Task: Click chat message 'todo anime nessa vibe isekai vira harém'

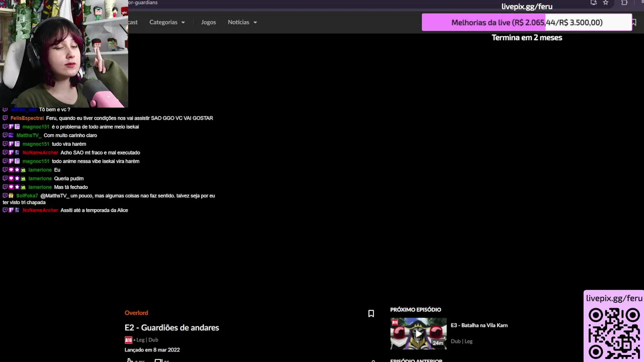Action: pos(96,161)
